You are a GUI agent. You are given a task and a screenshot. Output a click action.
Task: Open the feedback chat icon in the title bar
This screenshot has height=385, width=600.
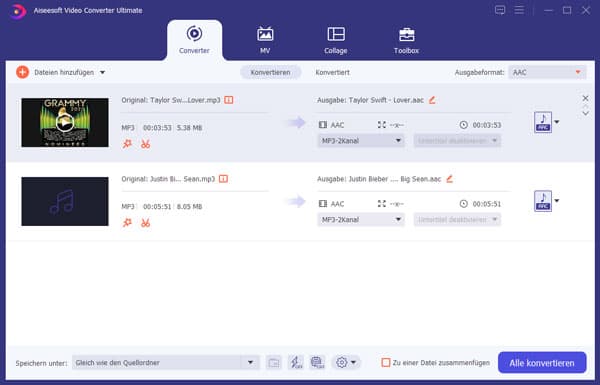point(500,10)
